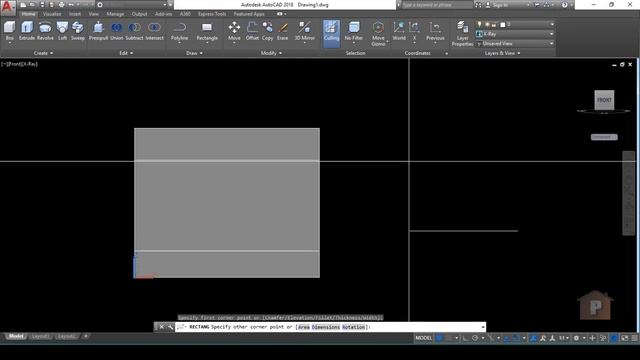Toggle the Culling selection button

coord(331,32)
